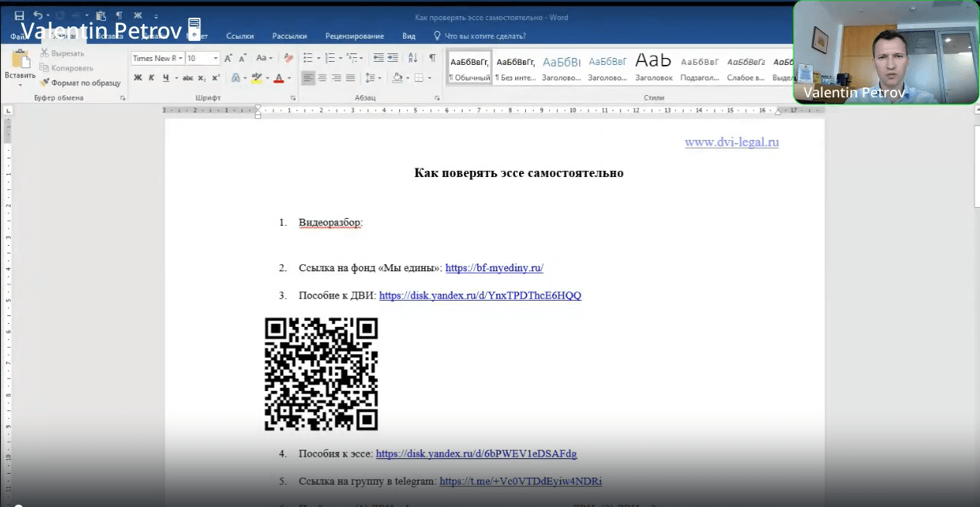Click the Format Painter (Формат по образцу) button

[81, 83]
